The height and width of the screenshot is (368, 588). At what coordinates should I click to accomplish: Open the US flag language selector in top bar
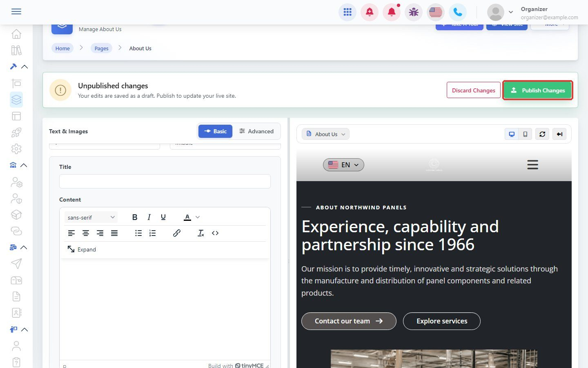[x=436, y=12]
